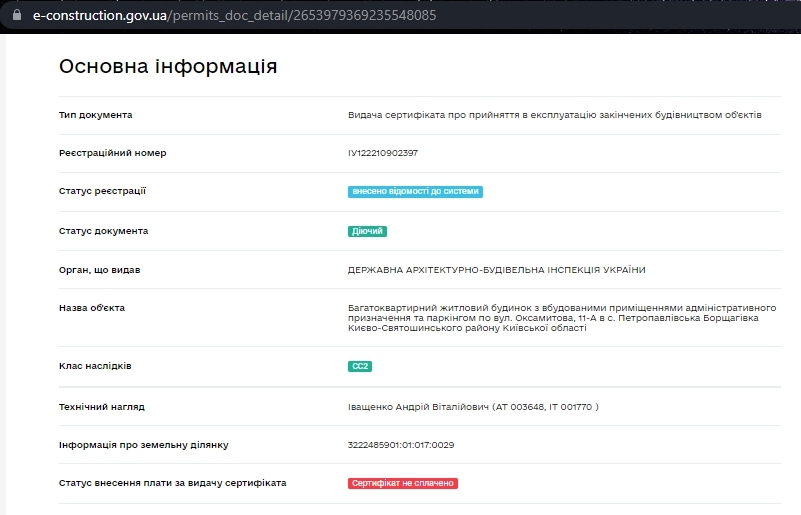Screen dimensions: 801x515
Task: Click the padlock icon in address bar
Action: coord(17,15)
